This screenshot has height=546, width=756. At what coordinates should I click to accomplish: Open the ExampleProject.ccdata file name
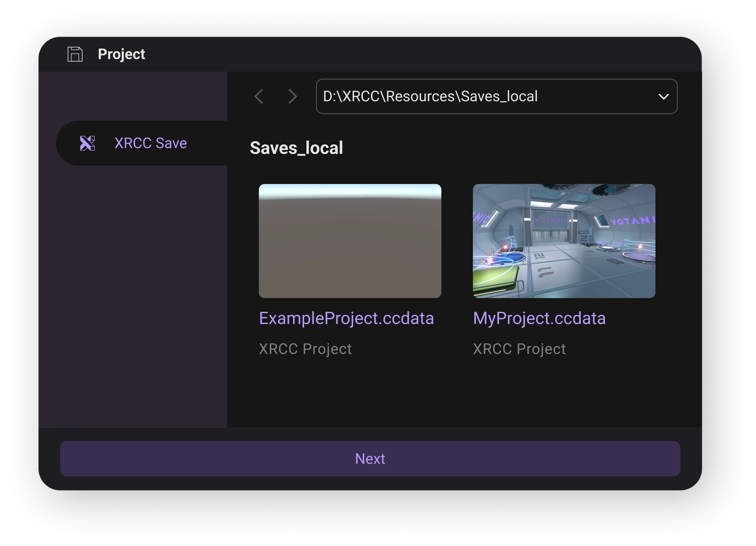coord(346,319)
